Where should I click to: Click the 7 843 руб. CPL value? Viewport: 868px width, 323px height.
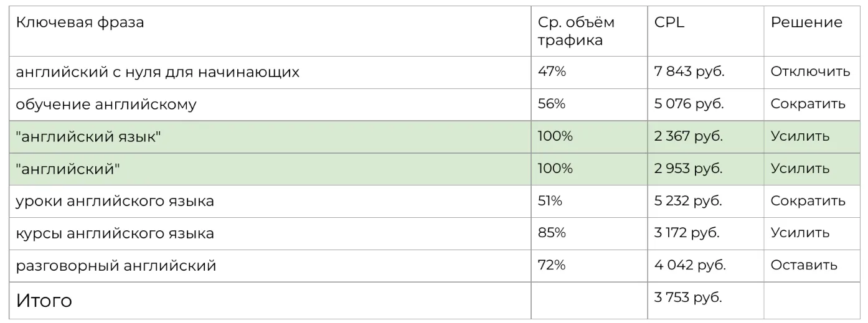[689, 72]
